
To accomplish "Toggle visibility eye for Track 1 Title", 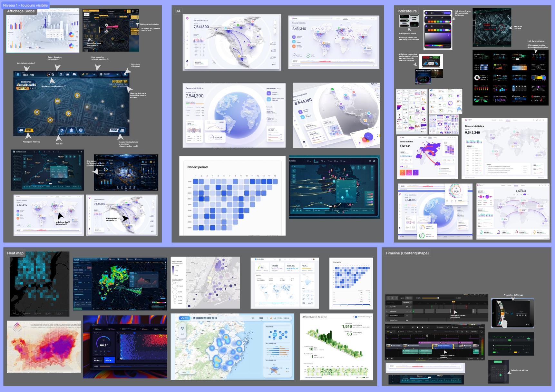I will [407, 307].
